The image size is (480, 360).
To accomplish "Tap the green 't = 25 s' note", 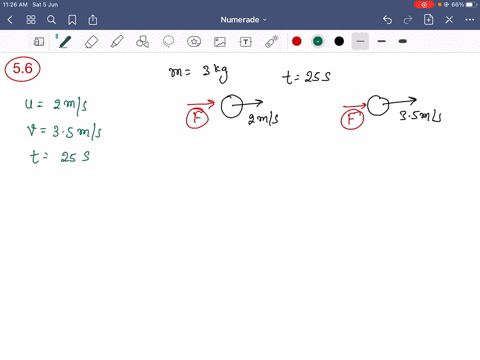I will [x=60, y=157].
